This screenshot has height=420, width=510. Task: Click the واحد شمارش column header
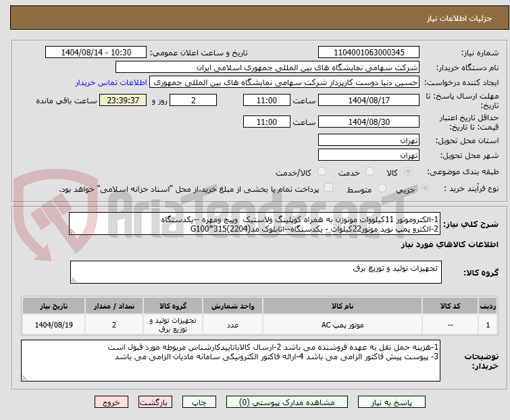[x=232, y=306]
